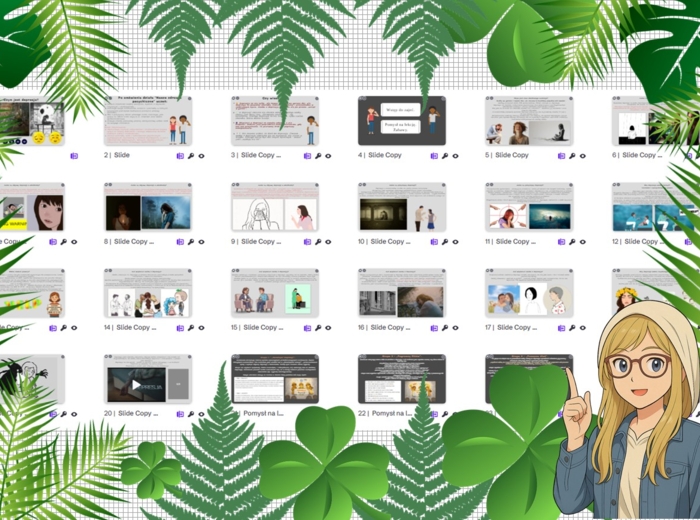Open the slide 8 thumbnail
The image size is (700, 520).
(148, 207)
